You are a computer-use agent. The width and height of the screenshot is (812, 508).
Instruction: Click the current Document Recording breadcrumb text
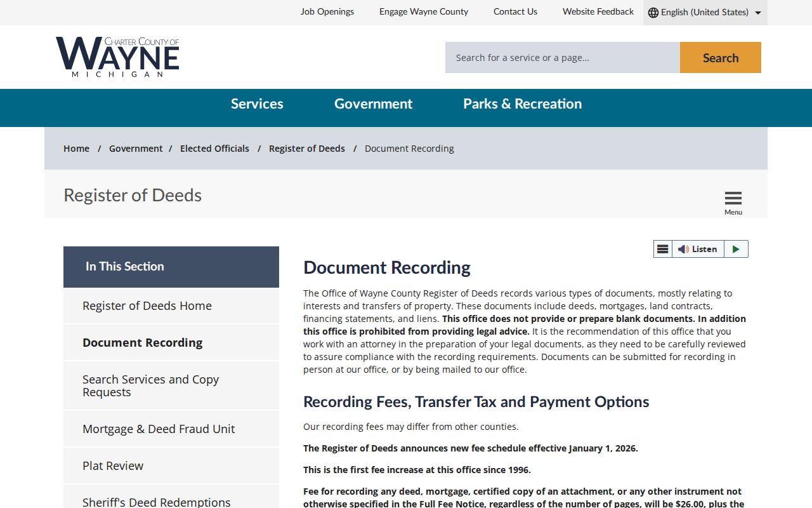pos(409,149)
